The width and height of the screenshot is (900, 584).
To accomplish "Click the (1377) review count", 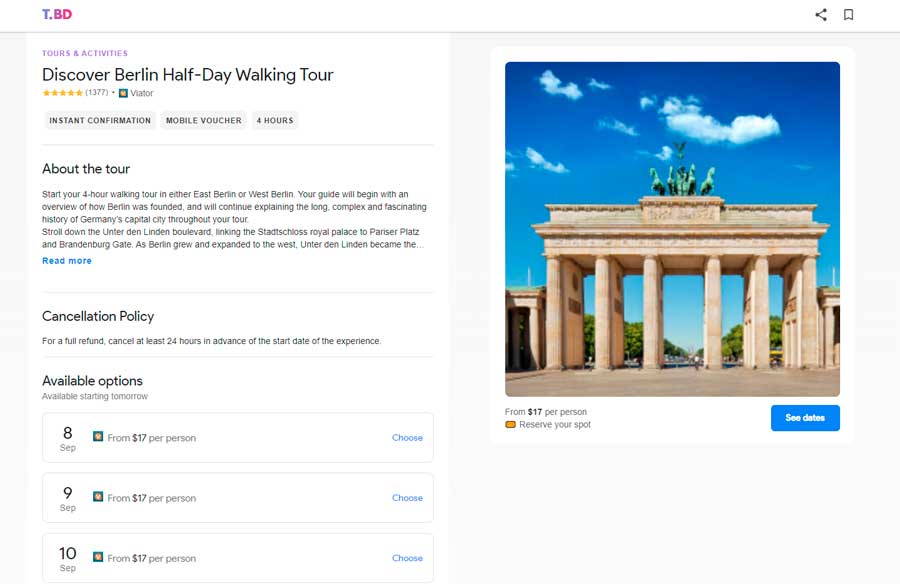I will click(x=97, y=93).
